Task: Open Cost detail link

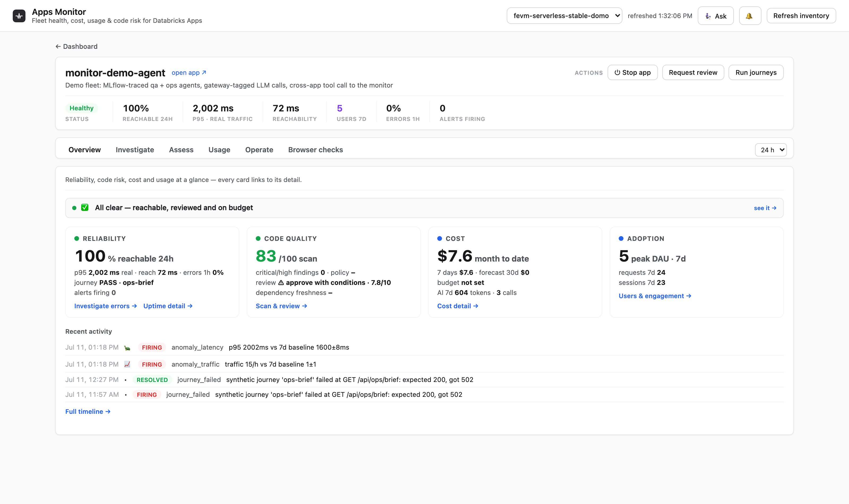Action: [x=458, y=306]
